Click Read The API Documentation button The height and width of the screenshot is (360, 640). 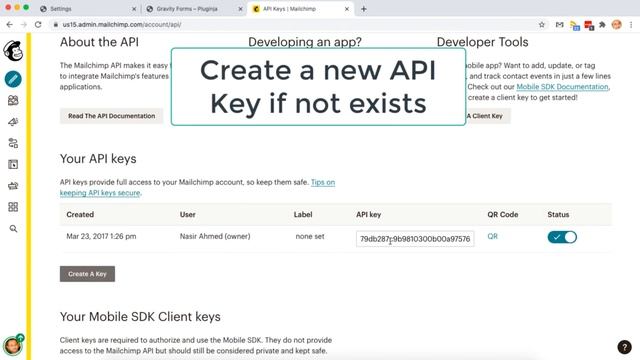click(111, 116)
